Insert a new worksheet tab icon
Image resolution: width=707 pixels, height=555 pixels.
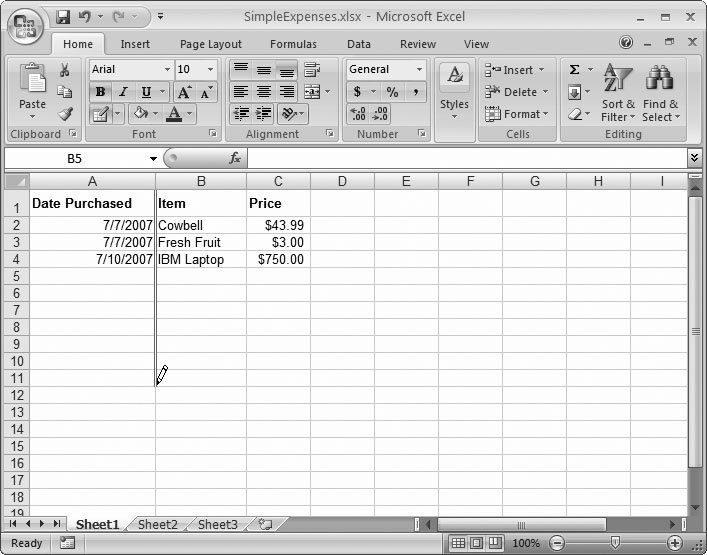265,524
